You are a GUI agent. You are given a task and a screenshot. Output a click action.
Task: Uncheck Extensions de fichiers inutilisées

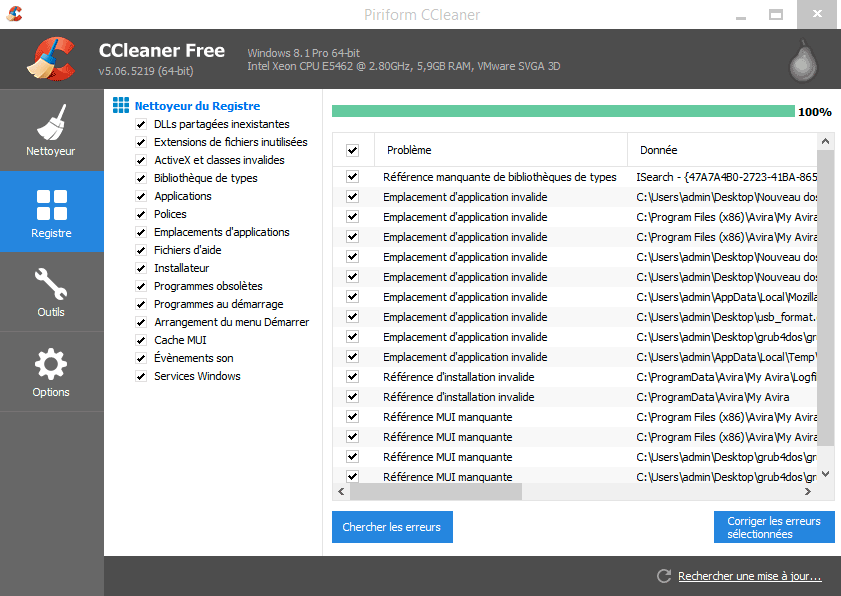coord(141,142)
